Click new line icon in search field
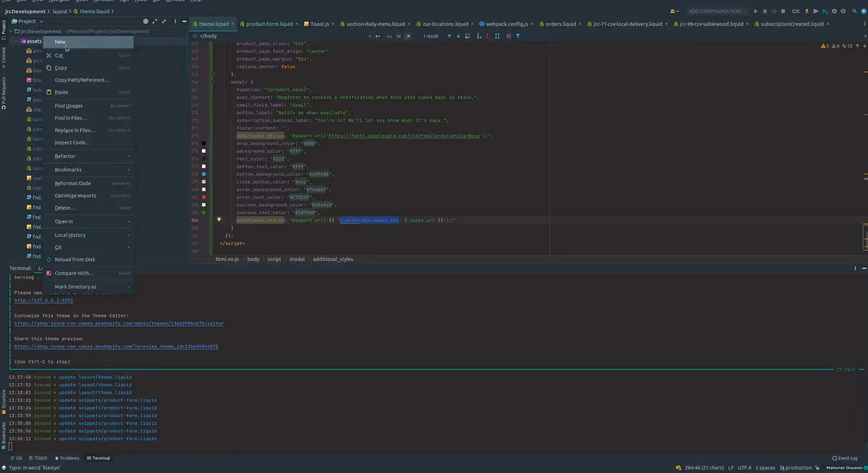Image resolution: width=868 pixels, height=473 pixels. tap(378, 36)
